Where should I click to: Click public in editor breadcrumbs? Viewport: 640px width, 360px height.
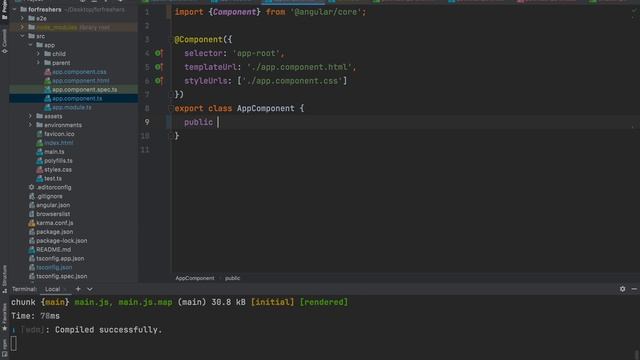[232, 278]
